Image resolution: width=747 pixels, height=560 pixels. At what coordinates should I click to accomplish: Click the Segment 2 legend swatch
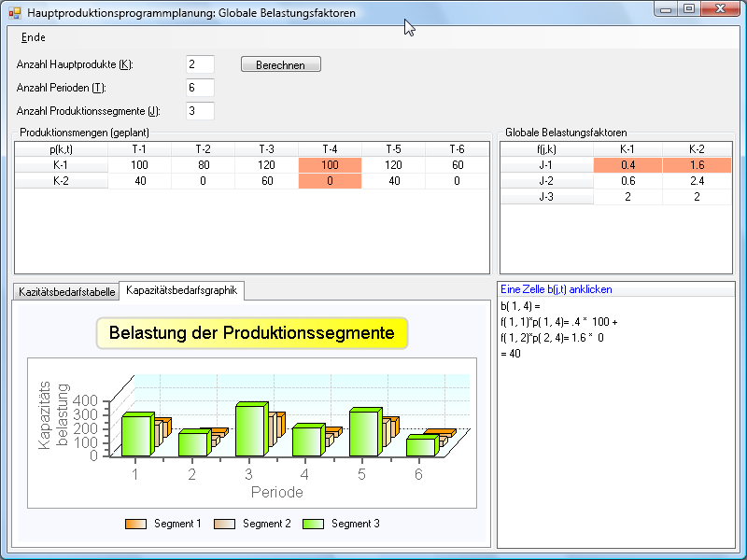point(225,524)
